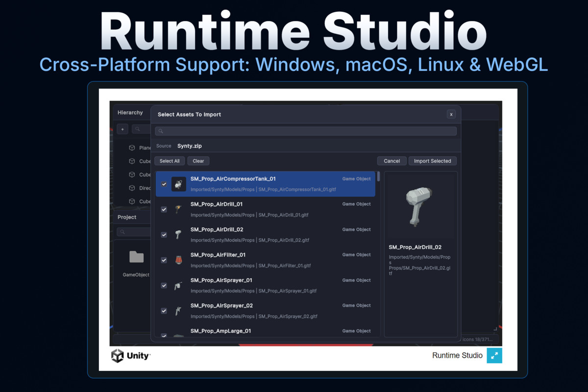The image size is (588, 392).
Task: Click the Clear button
Action: (x=198, y=161)
